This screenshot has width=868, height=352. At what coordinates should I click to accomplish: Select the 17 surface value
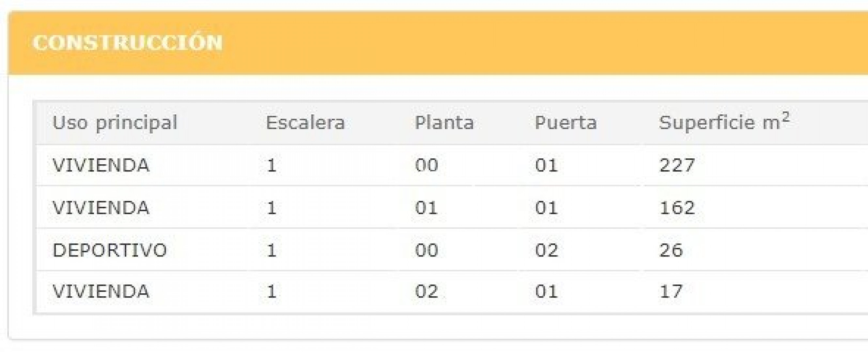pos(671,291)
